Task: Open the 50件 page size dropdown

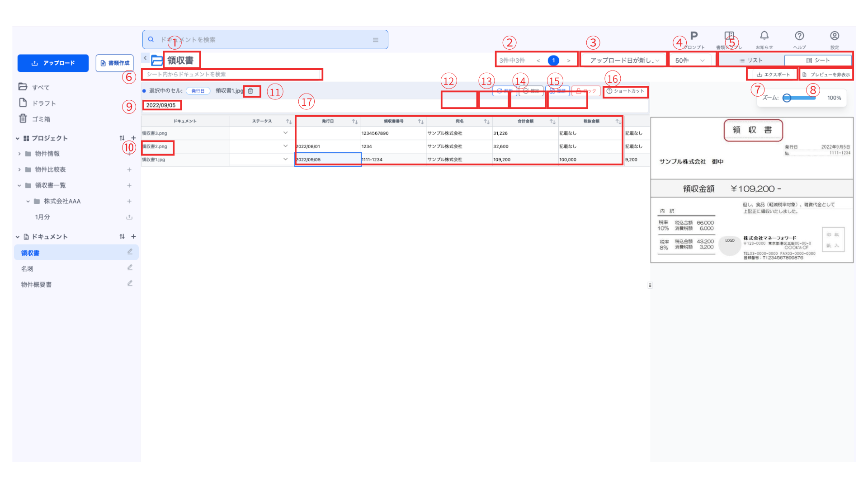Action: [x=690, y=60]
